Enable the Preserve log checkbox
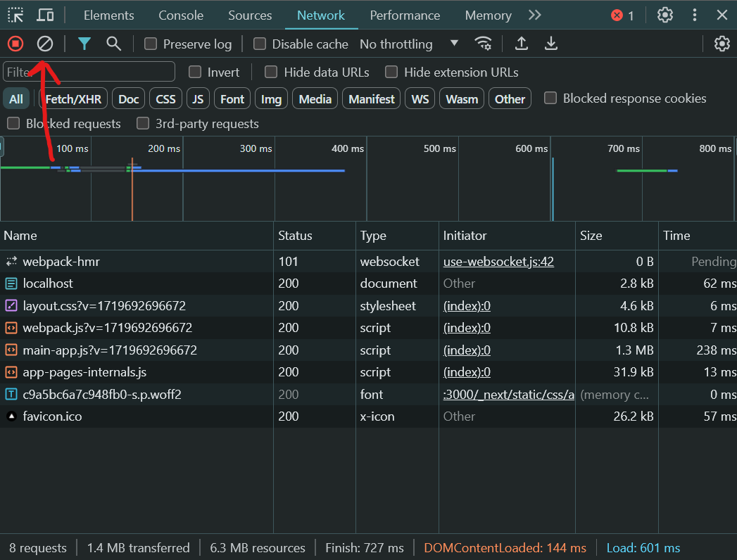Screen dimensions: 737x560 pos(151,44)
